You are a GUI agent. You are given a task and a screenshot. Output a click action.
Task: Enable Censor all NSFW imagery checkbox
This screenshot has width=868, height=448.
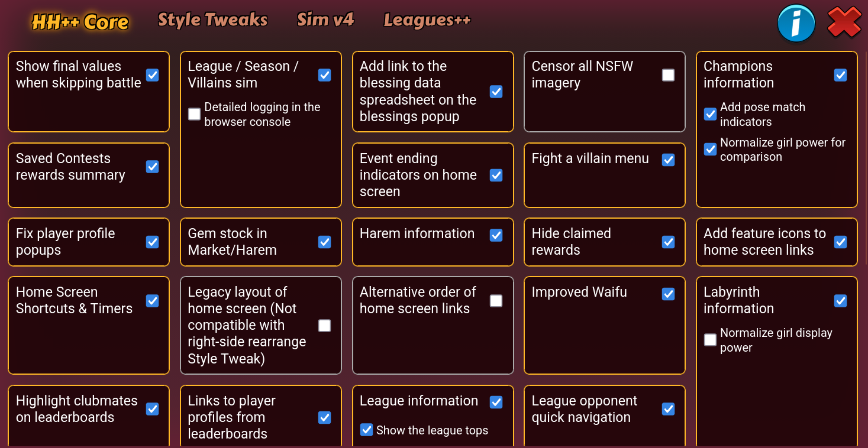click(668, 75)
